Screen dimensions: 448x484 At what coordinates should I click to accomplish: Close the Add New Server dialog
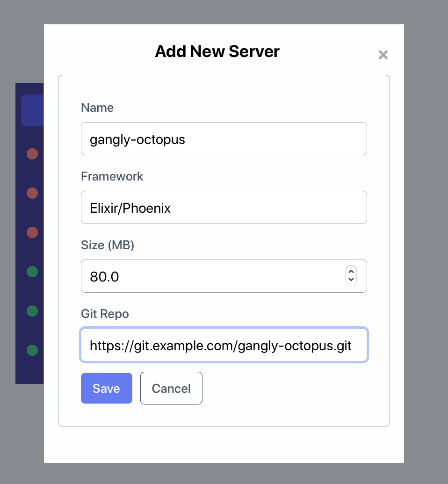point(383,55)
